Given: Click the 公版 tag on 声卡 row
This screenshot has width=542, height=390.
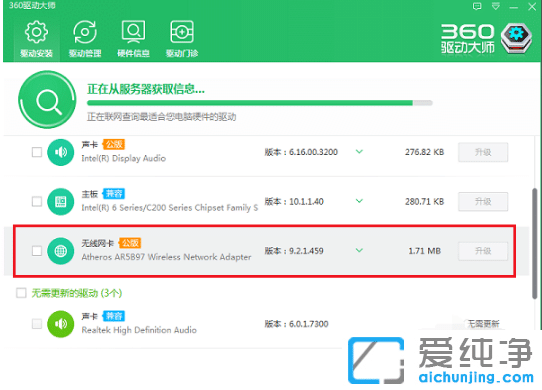Looking at the screenshot, I should [x=114, y=145].
